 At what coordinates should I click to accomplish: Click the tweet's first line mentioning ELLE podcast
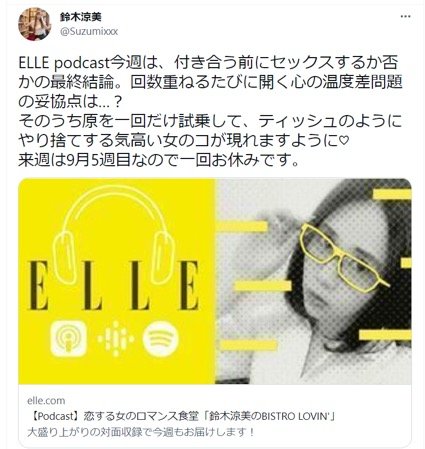[208, 62]
